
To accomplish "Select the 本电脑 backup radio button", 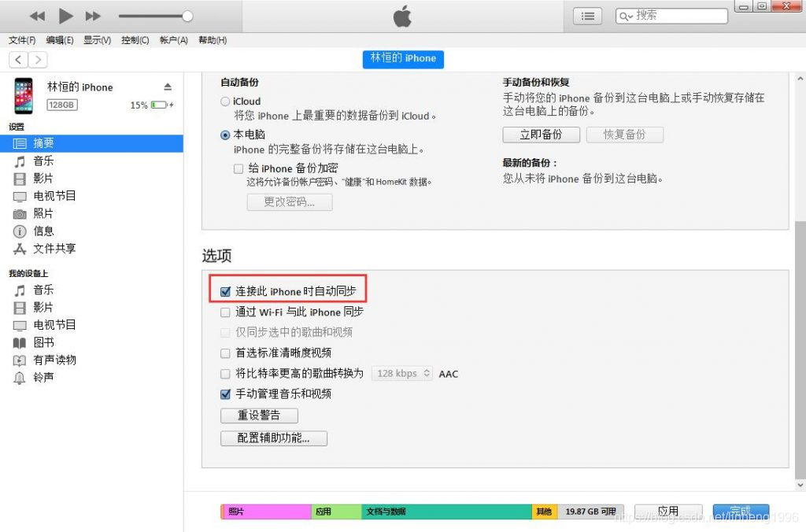I will click(x=224, y=135).
